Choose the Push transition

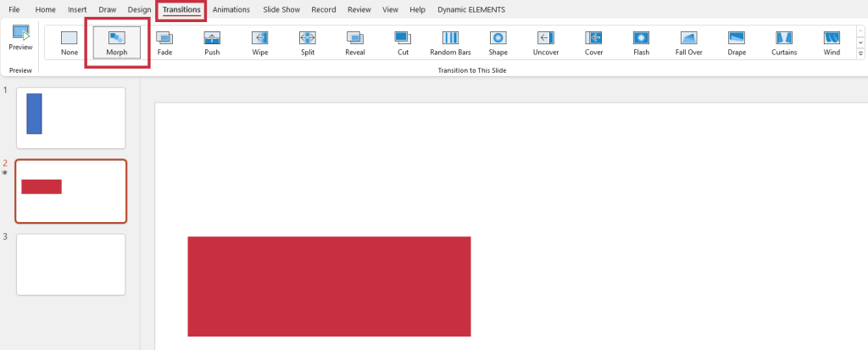212,42
